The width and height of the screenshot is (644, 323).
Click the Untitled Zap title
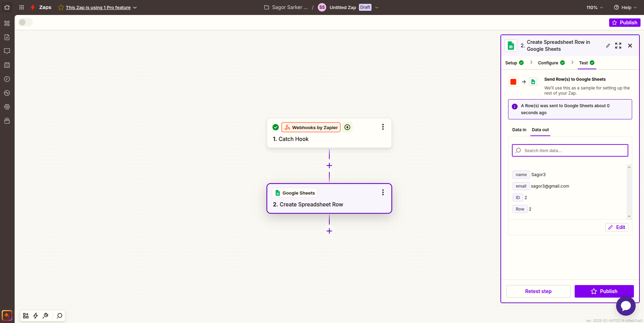tap(343, 7)
